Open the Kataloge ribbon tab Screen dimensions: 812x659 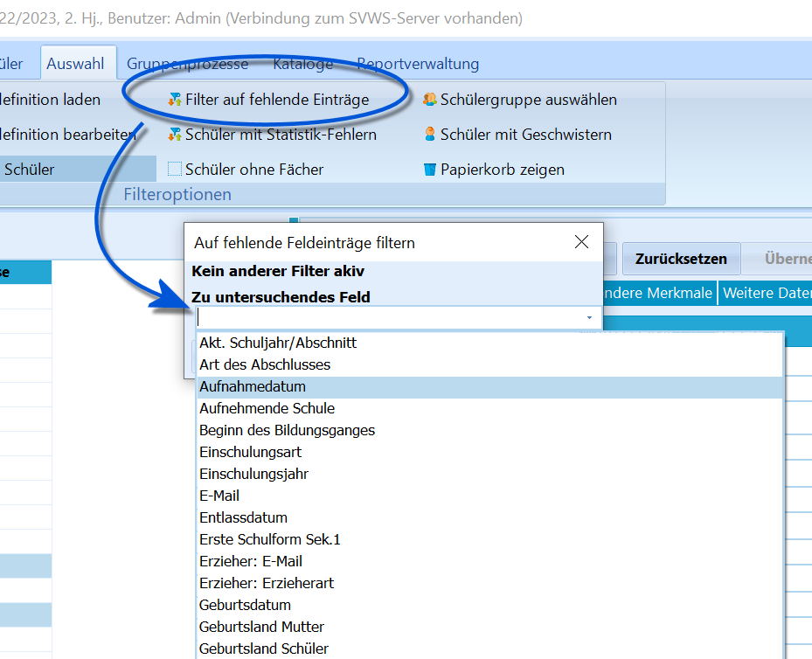(303, 64)
